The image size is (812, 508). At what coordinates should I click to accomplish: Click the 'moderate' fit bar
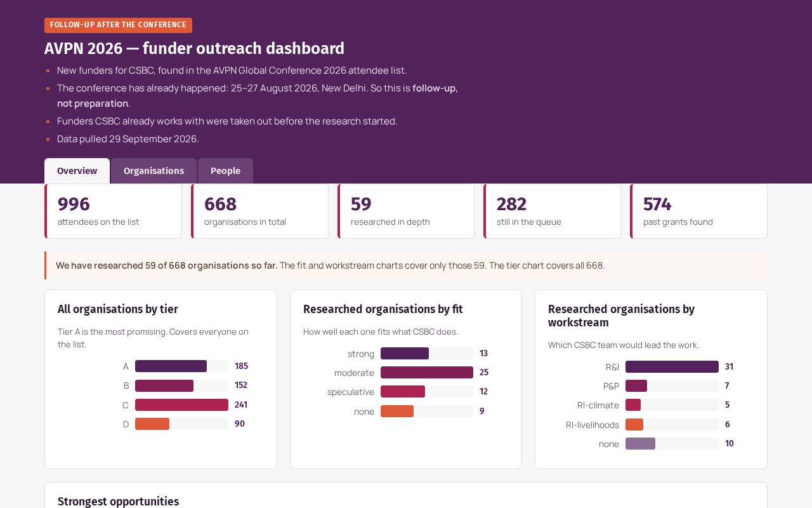click(427, 373)
